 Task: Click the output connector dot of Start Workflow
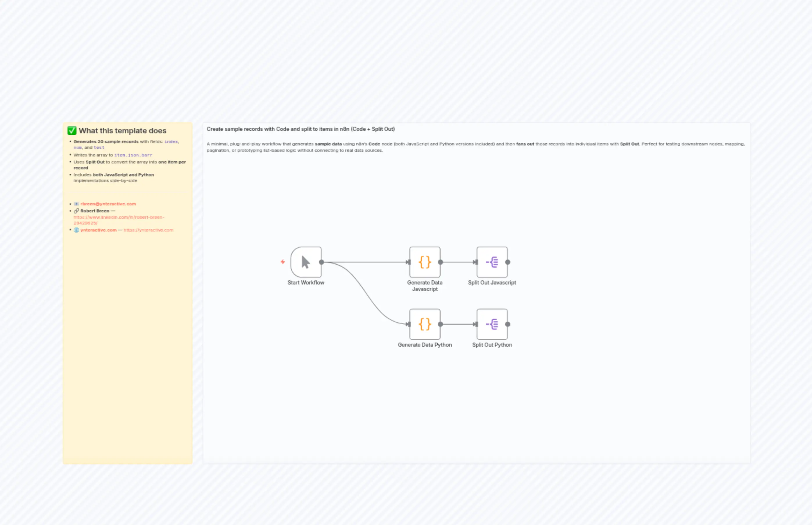tap(322, 262)
